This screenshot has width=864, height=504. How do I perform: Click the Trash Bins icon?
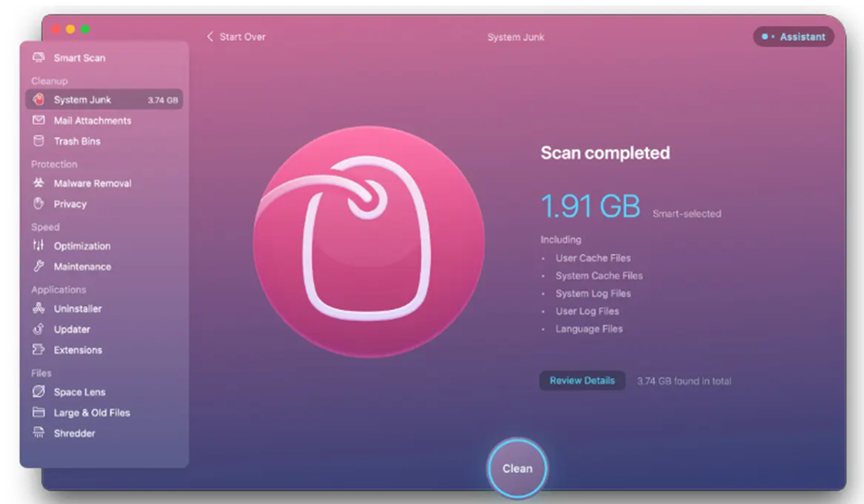(x=39, y=141)
